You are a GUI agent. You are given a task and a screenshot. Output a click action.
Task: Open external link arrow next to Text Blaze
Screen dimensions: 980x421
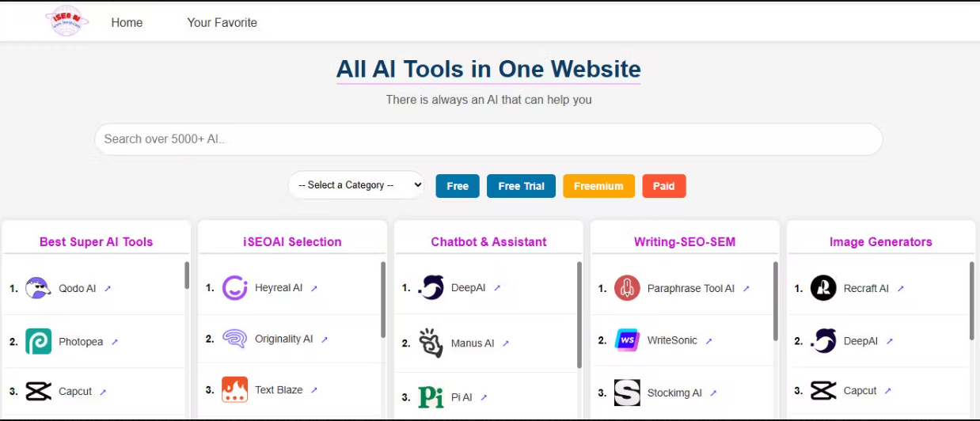pos(314,390)
